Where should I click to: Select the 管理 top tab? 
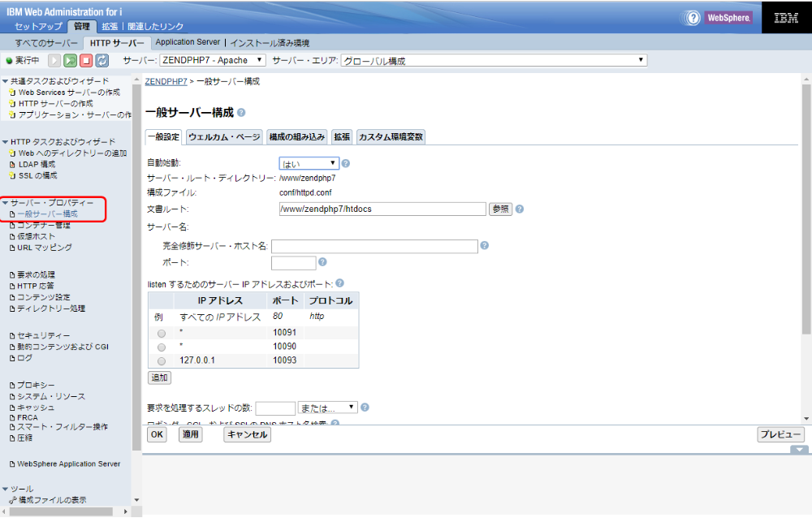(82, 27)
